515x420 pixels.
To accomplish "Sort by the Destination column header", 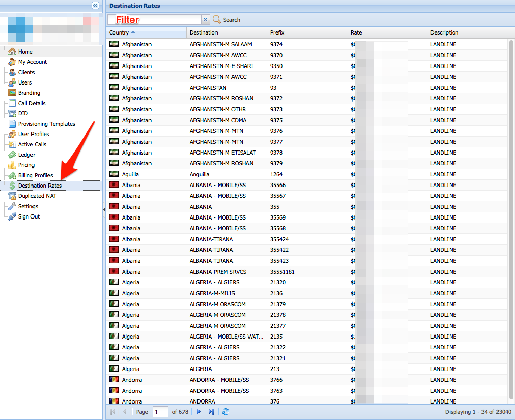I will 226,32.
